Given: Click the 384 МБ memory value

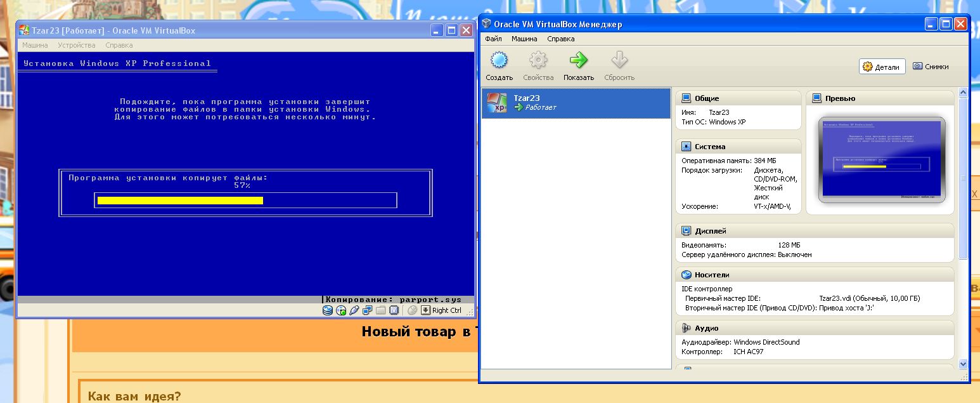Looking at the screenshot, I should [x=765, y=161].
